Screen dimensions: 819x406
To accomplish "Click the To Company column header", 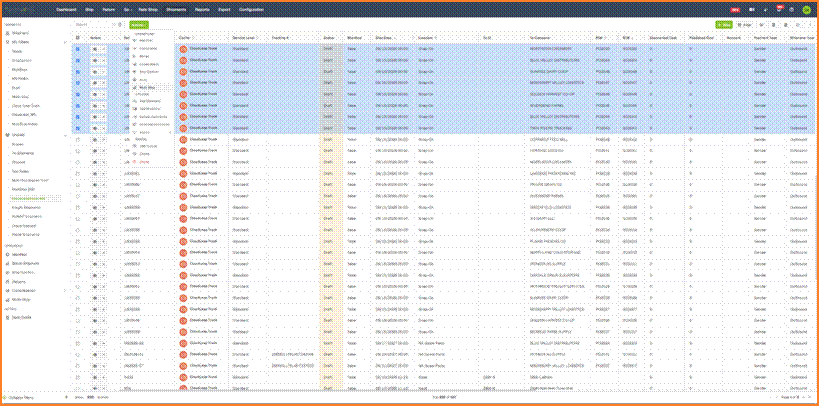I will (541, 38).
